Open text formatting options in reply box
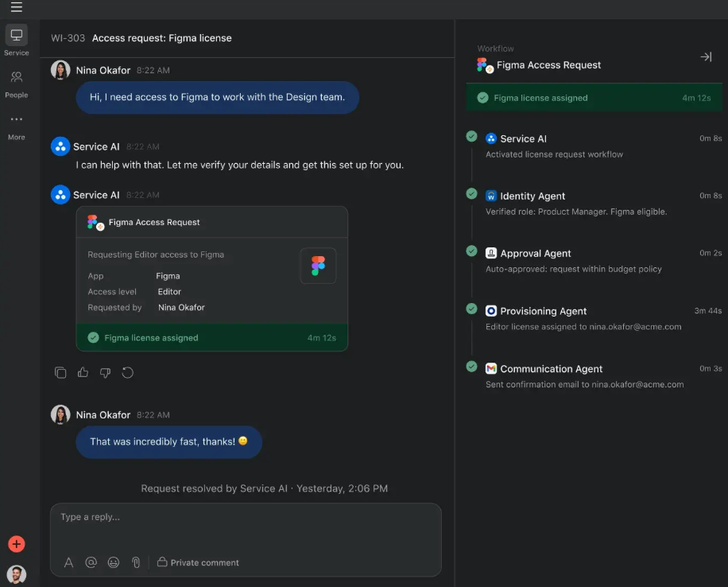The height and width of the screenshot is (587, 728). (x=68, y=562)
